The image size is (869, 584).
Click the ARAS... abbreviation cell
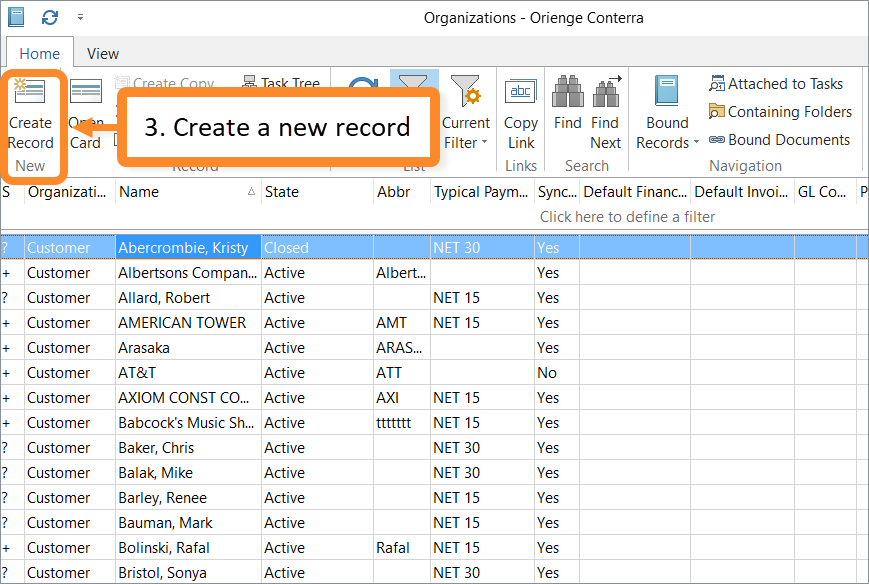(x=402, y=347)
